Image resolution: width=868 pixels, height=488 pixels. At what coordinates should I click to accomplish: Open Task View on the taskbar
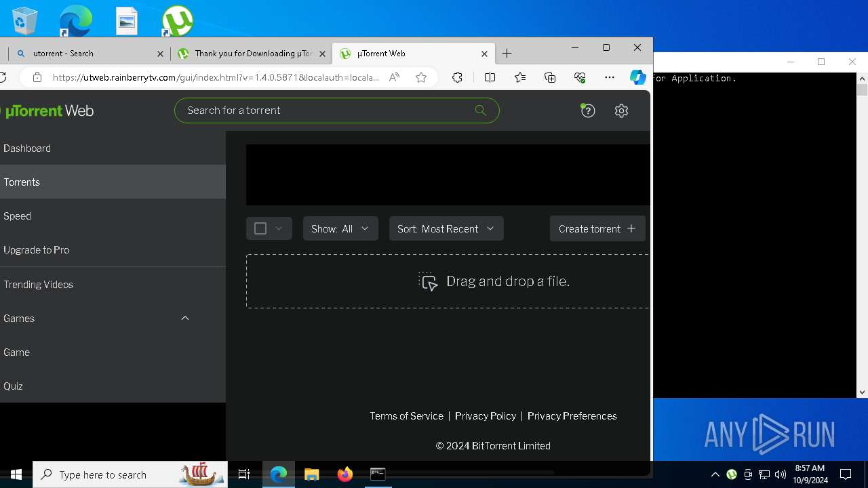(244, 474)
